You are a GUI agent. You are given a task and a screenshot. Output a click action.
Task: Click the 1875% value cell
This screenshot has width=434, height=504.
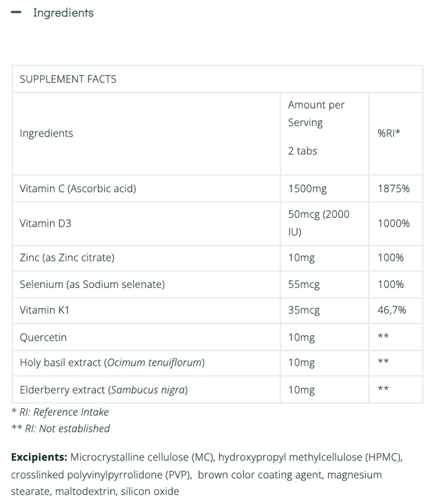pos(393,188)
